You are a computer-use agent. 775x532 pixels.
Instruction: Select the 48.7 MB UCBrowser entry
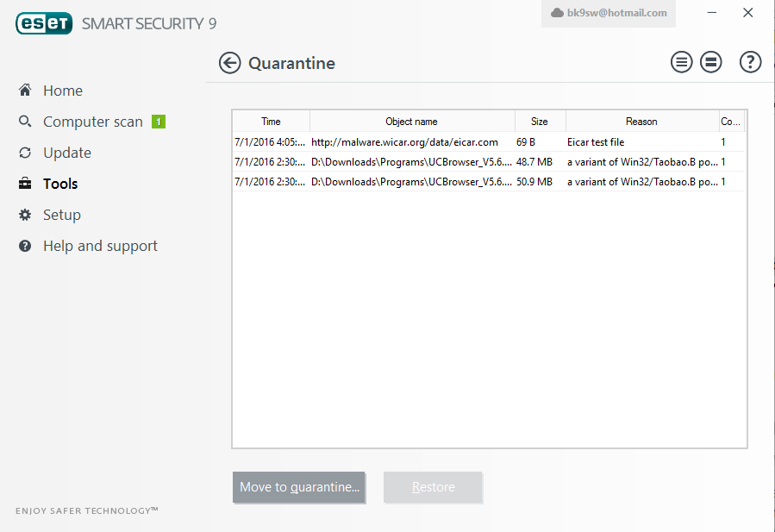(x=488, y=162)
